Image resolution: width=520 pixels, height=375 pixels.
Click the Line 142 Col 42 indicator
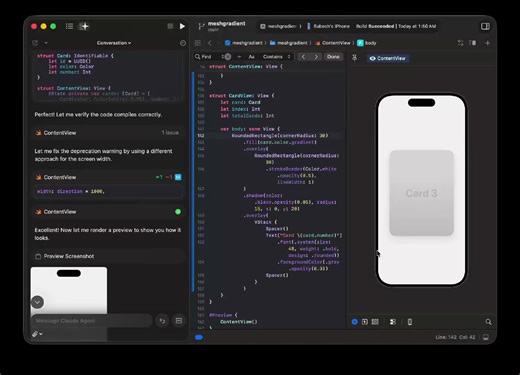click(455, 337)
